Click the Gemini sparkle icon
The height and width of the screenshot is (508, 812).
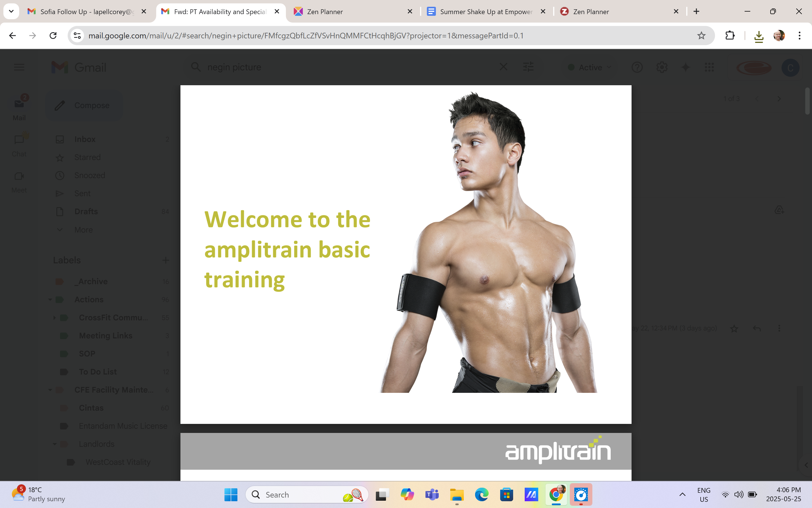(685, 67)
